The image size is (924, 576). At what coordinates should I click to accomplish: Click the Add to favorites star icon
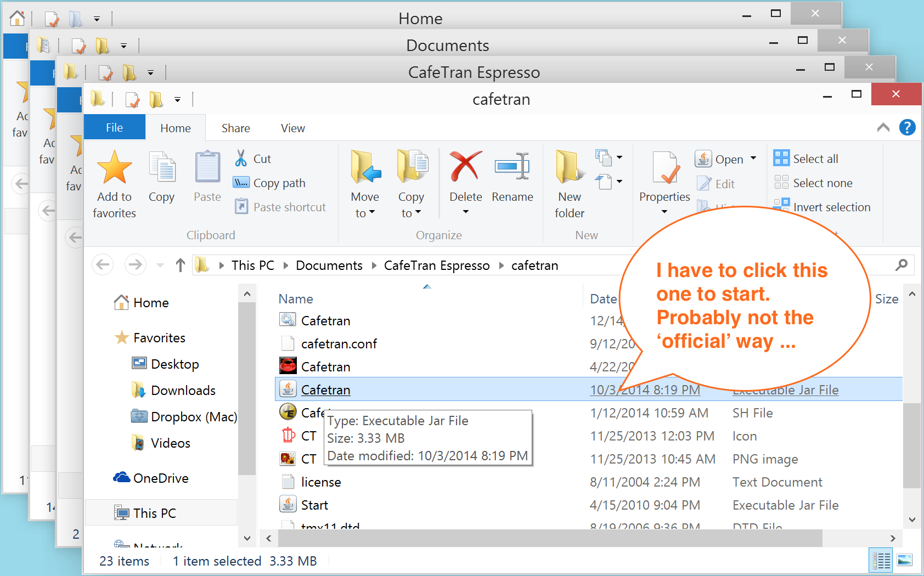click(x=114, y=168)
